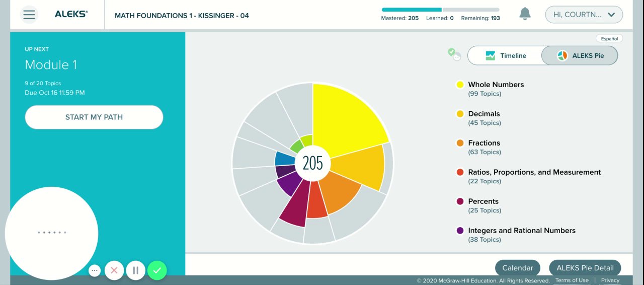
Task: Switch language with the Español button
Action: pos(609,39)
